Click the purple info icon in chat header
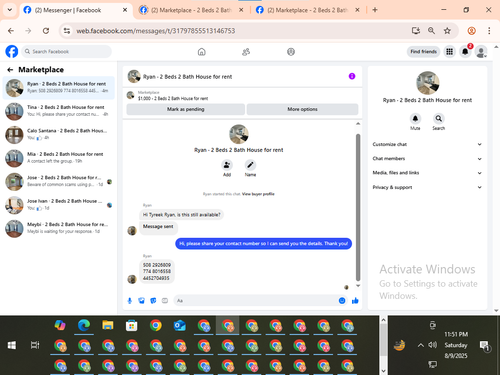The height and width of the screenshot is (375, 500). pyautogui.click(x=352, y=76)
